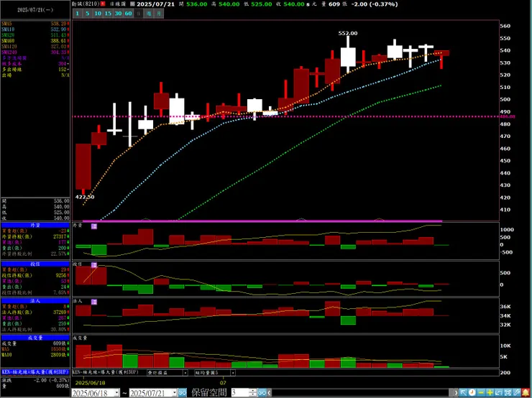532x398 pixels.
Task: Click the white candlestick at the 552.00 high
Action: click(348, 57)
